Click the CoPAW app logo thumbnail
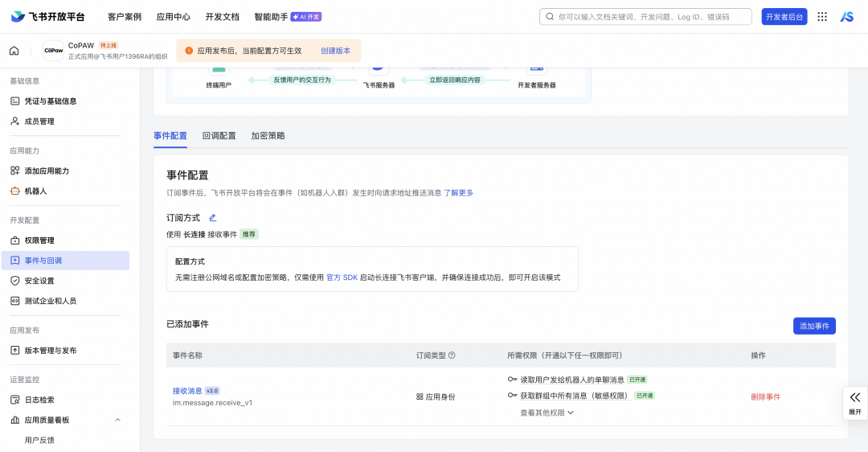868x452 pixels. click(54, 51)
